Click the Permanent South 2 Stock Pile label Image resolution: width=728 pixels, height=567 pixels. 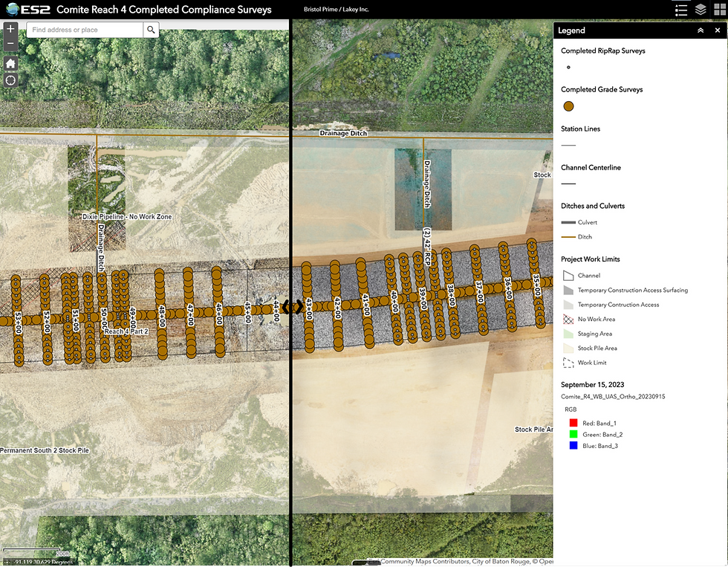click(x=45, y=450)
